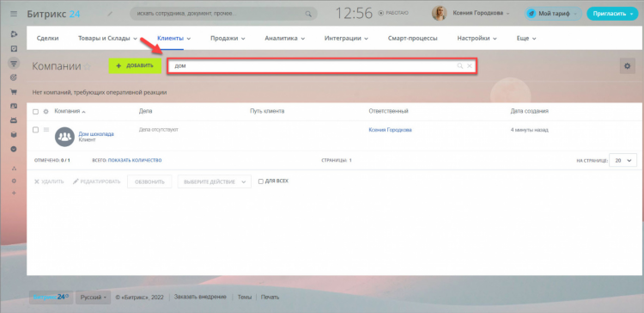This screenshot has width=644, height=313.
Task: Open the shopping cart sidebar icon
Action: tap(14, 92)
